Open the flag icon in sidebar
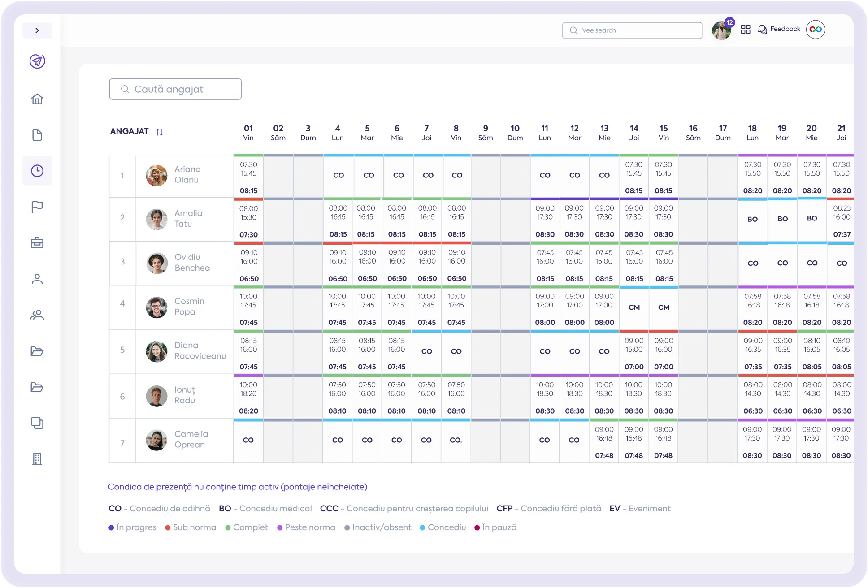The image size is (868, 588). point(37,207)
